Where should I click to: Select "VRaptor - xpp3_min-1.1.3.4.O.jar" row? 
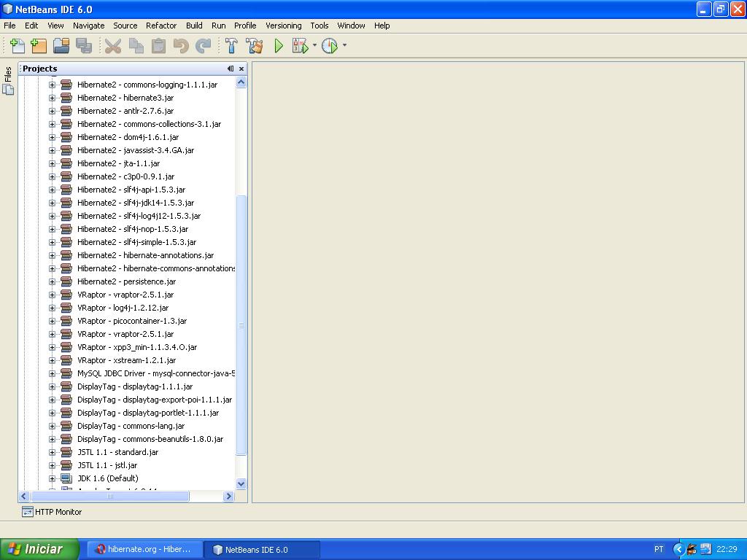(x=137, y=347)
